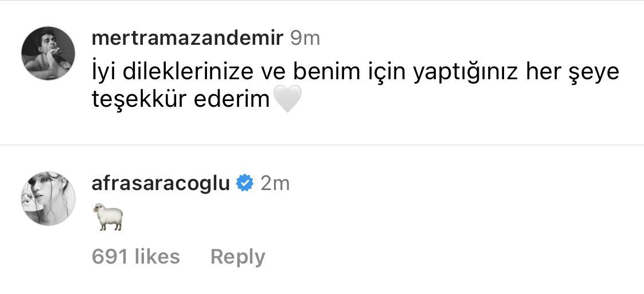Open afrasaracoglu's profile picture
The image size is (644, 294).
tap(48, 199)
